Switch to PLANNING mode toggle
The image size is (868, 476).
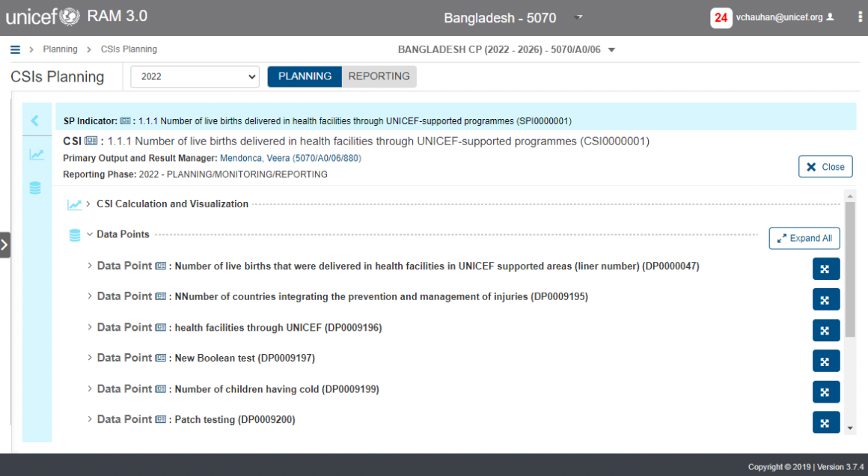305,76
